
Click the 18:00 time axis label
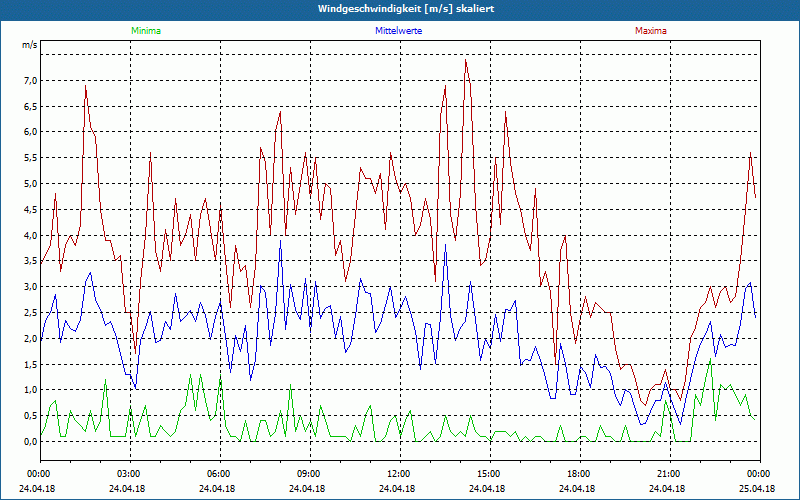tap(579, 473)
